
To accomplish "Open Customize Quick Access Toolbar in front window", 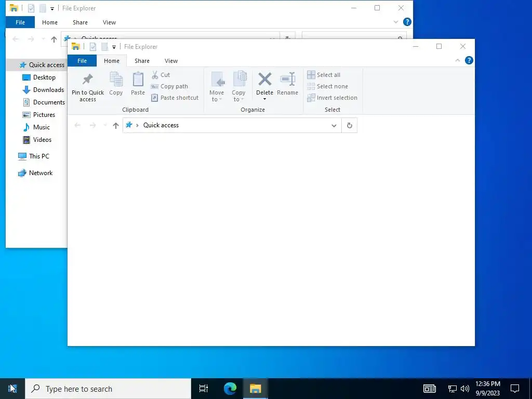I will (114, 47).
